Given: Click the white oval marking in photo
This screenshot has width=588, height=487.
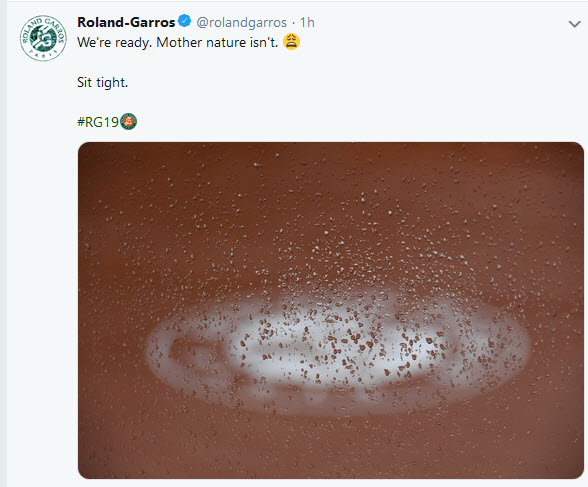Looking at the screenshot, I should point(338,352).
